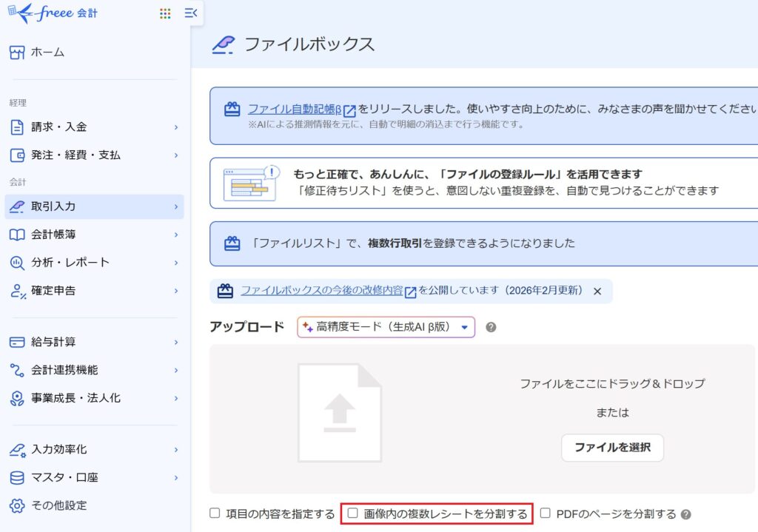Image resolution: width=758 pixels, height=532 pixels.
Task: Open the colorful app grid launcher icon
Action: tap(165, 13)
